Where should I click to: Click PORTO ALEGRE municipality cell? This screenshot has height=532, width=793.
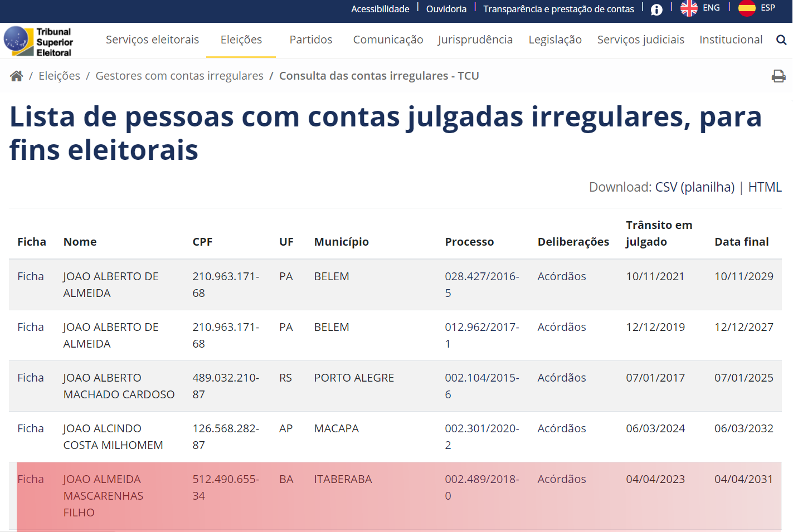354,378
